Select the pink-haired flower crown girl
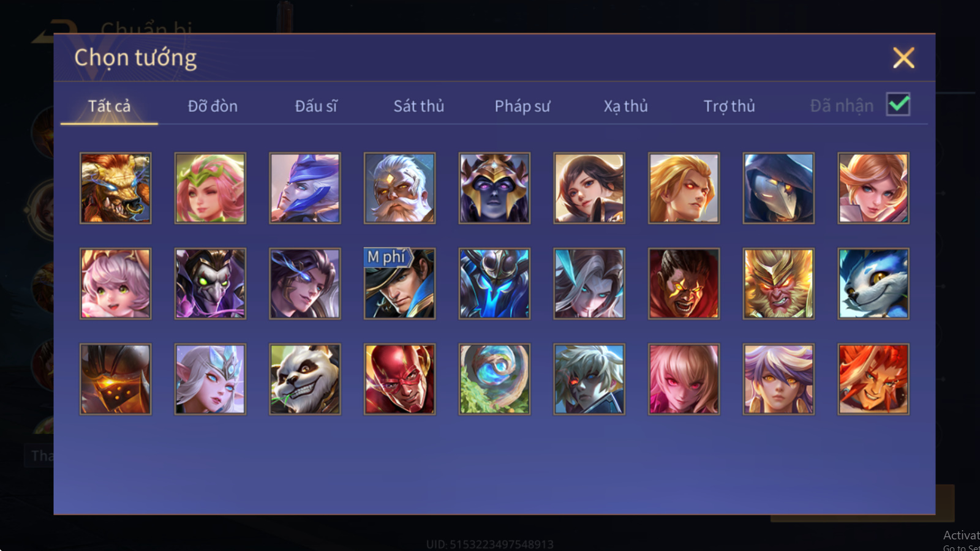This screenshot has height=551, width=980. (x=210, y=188)
